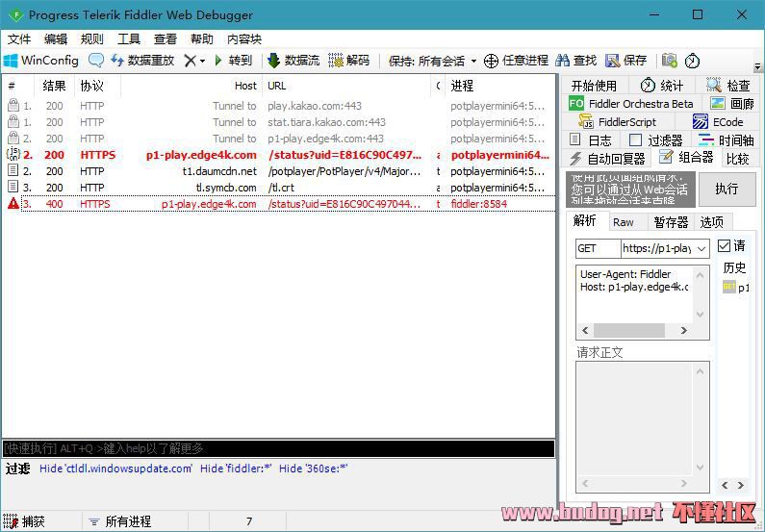Screen dimensions: 765x532
Task: Open the 自动回复器 tab
Action: coord(607,159)
